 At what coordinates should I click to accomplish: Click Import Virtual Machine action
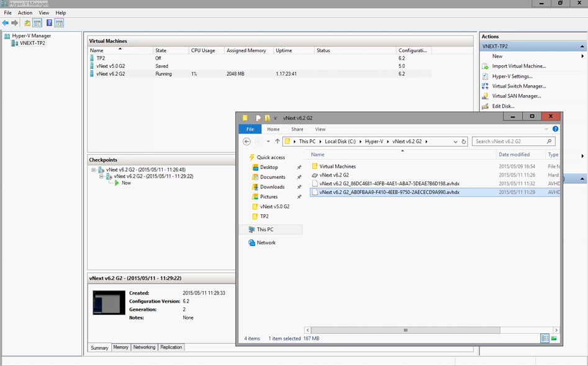(519, 66)
